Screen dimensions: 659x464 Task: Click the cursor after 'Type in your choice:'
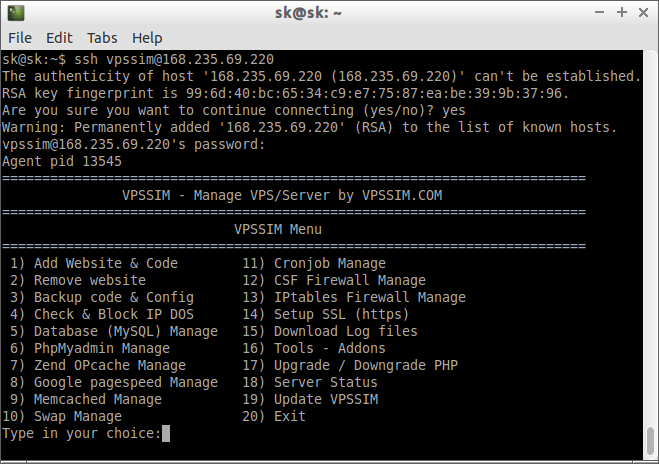click(x=166, y=434)
